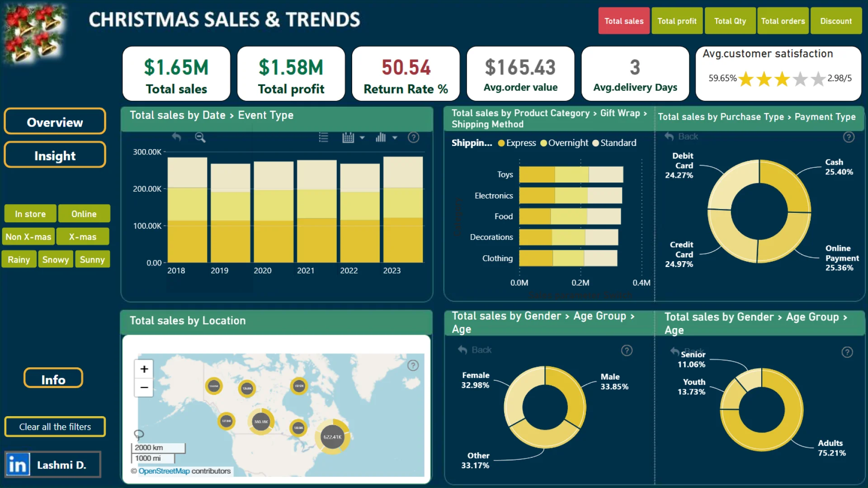Click the last grey star in satisfaction rating
The image size is (868, 488).
[818, 79]
